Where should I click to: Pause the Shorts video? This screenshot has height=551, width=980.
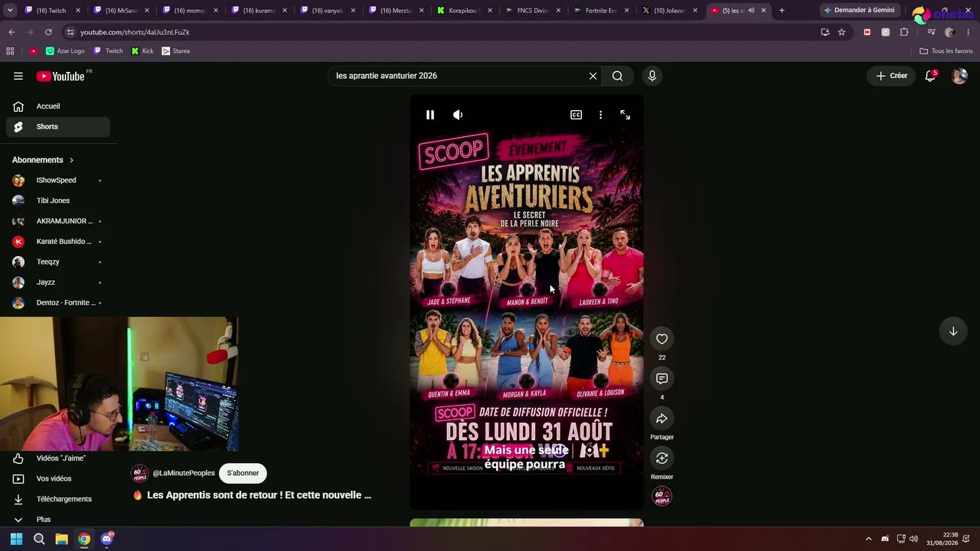[430, 115]
